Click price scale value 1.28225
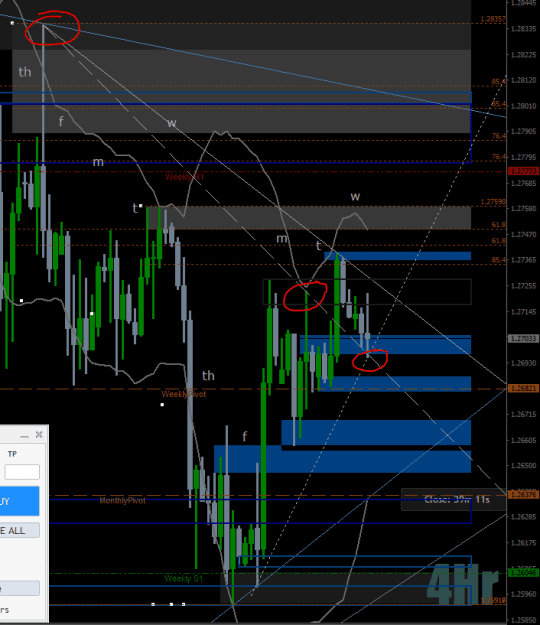The width and height of the screenshot is (540, 625). (x=524, y=55)
